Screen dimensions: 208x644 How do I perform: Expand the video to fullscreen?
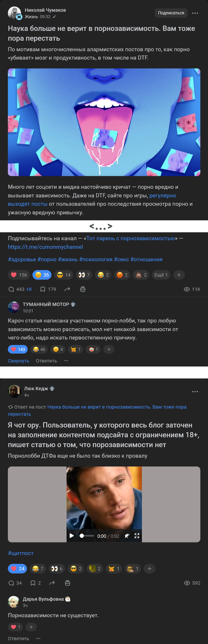click(x=137, y=536)
